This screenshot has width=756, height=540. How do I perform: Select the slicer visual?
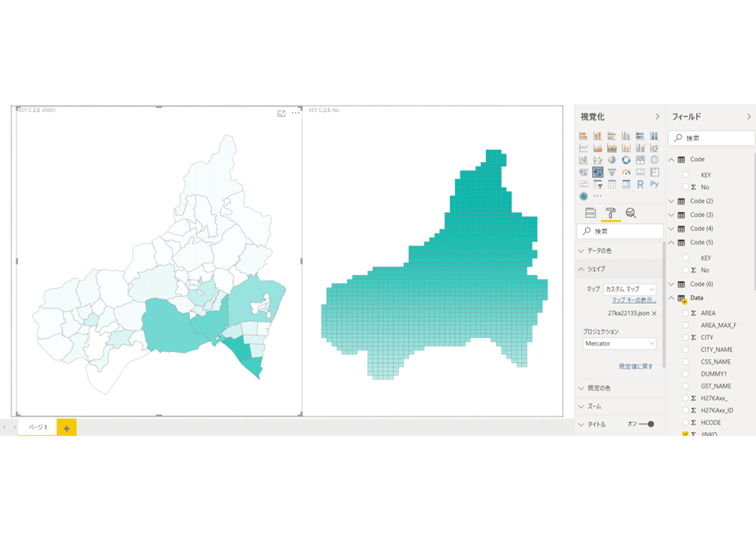click(597, 184)
